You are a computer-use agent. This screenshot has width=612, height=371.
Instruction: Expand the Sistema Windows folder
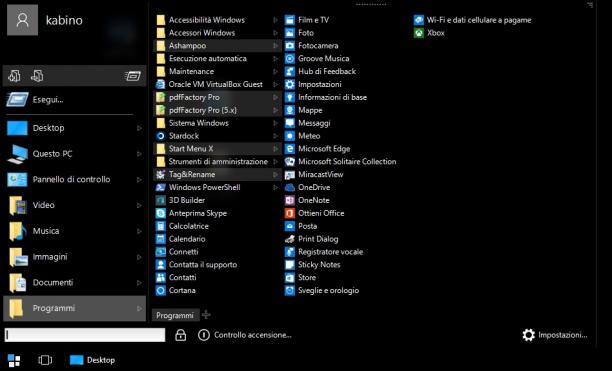click(217, 123)
